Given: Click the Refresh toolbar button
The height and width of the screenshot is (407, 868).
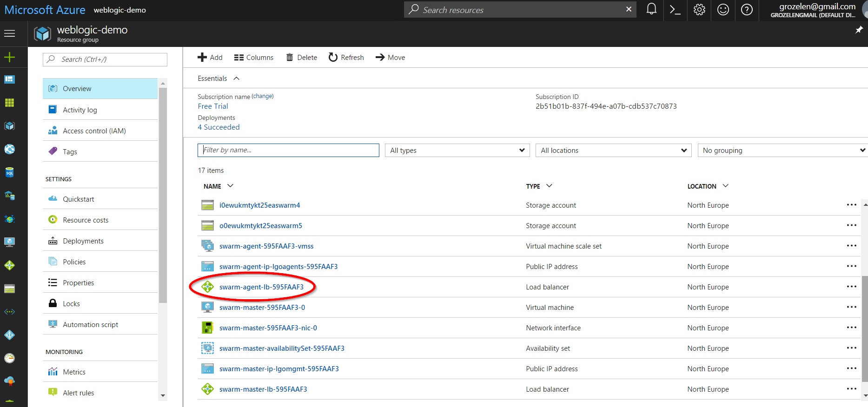Looking at the screenshot, I should (346, 58).
